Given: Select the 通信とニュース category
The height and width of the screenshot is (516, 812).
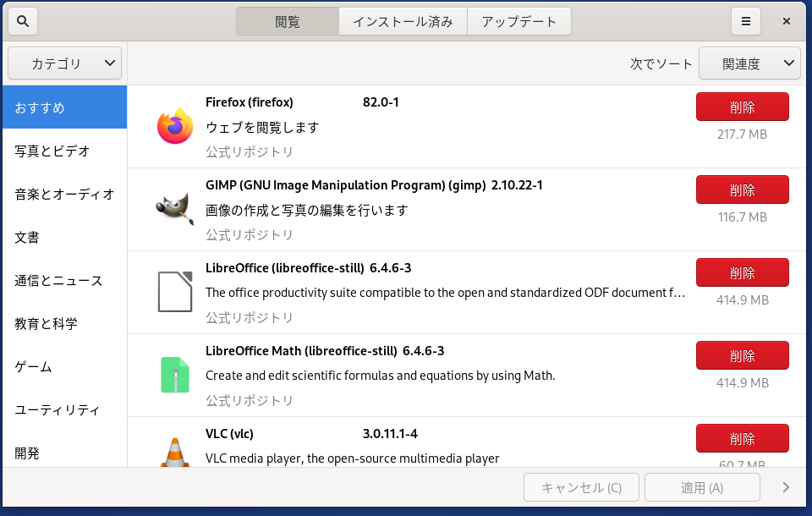Looking at the screenshot, I should tap(65, 280).
